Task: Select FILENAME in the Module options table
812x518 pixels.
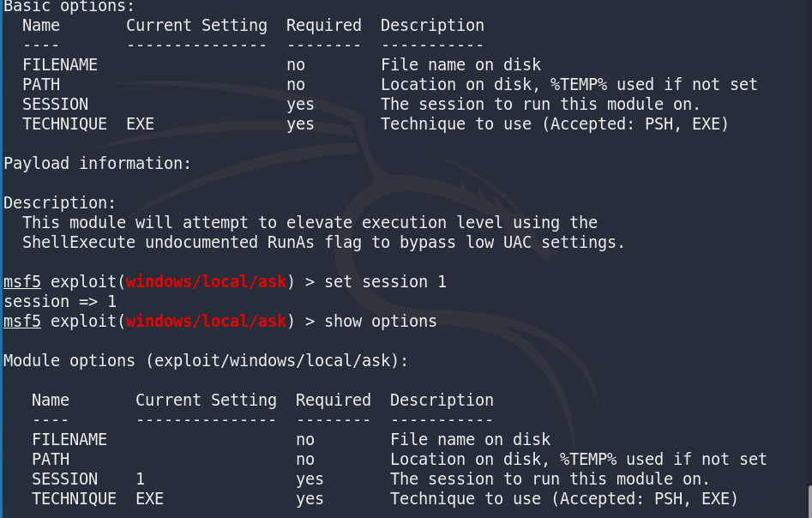Action: 69,439
